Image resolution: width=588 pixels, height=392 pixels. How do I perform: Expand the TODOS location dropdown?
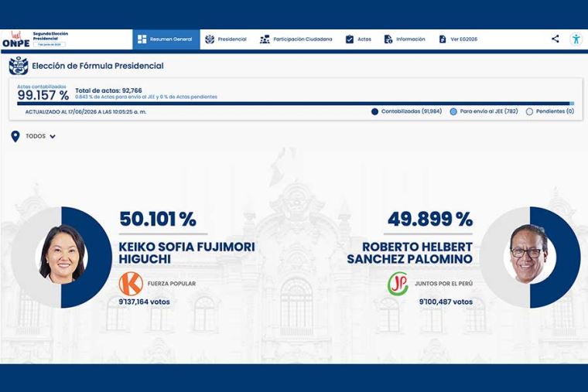click(40, 136)
